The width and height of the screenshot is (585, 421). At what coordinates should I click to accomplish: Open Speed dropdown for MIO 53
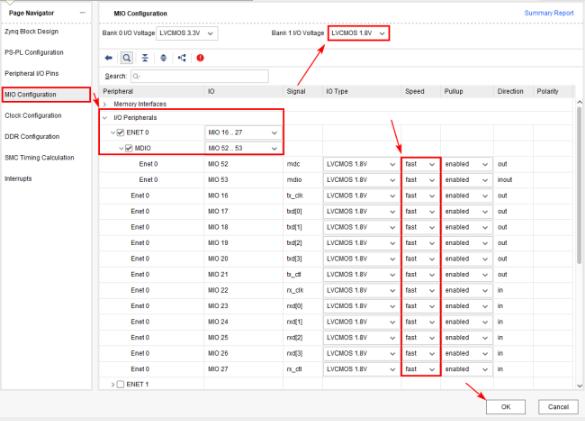(x=420, y=180)
